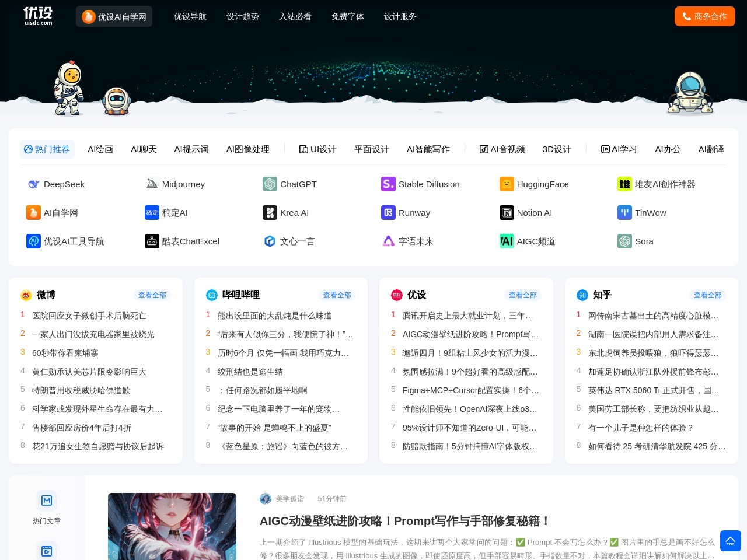Open the 热门文章 sidebar icon
The width and height of the screenshot is (747, 560).
[47, 501]
